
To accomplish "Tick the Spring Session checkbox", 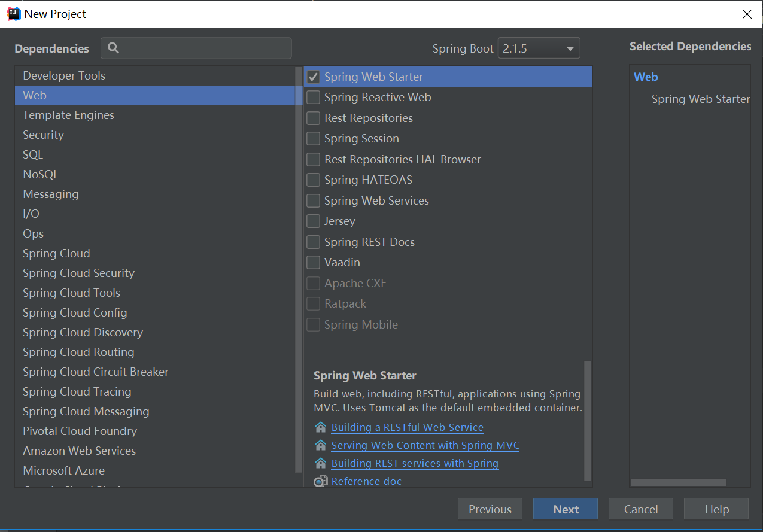I will click(313, 138).
